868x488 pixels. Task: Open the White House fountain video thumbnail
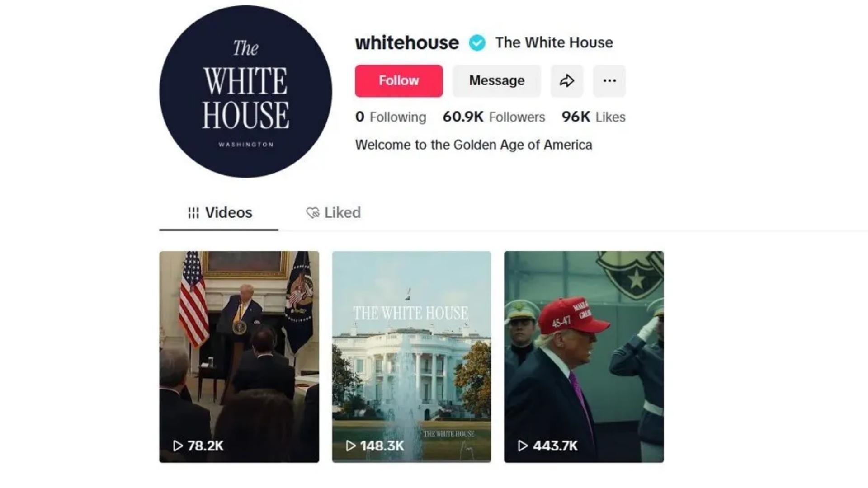[411, 357]
